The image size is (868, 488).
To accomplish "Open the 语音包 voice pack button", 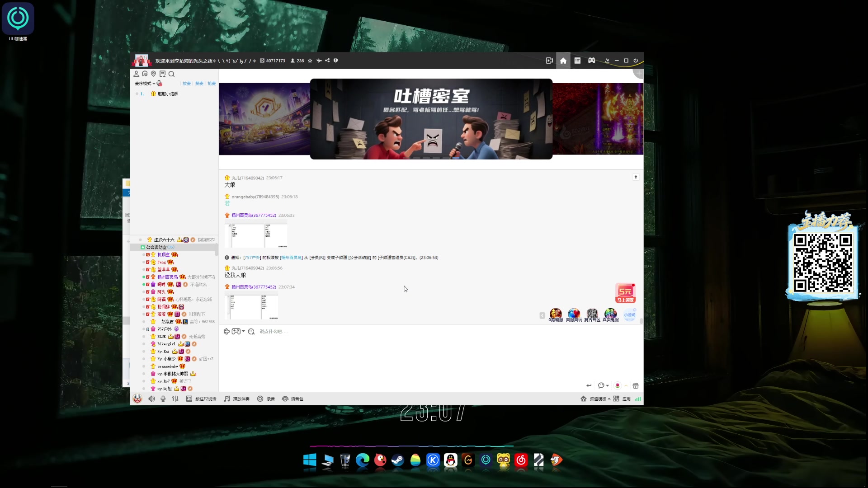I will (x=292, y=399).
